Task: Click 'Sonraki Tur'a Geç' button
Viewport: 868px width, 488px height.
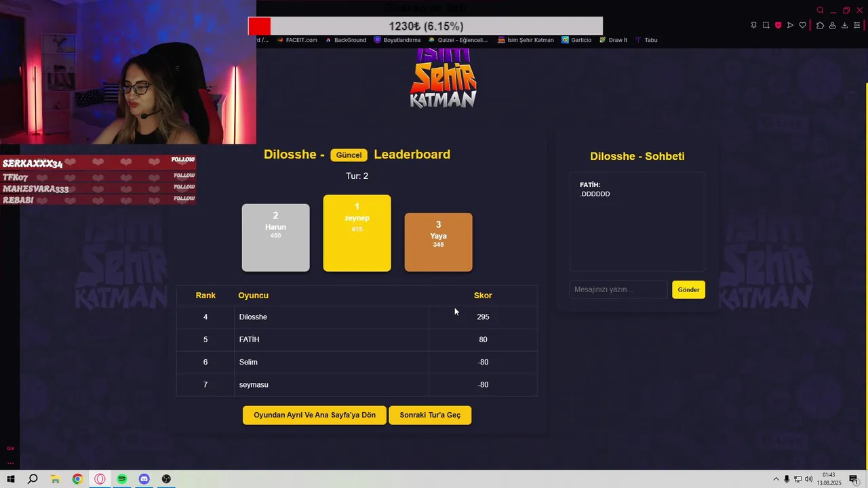Action: 430,415
